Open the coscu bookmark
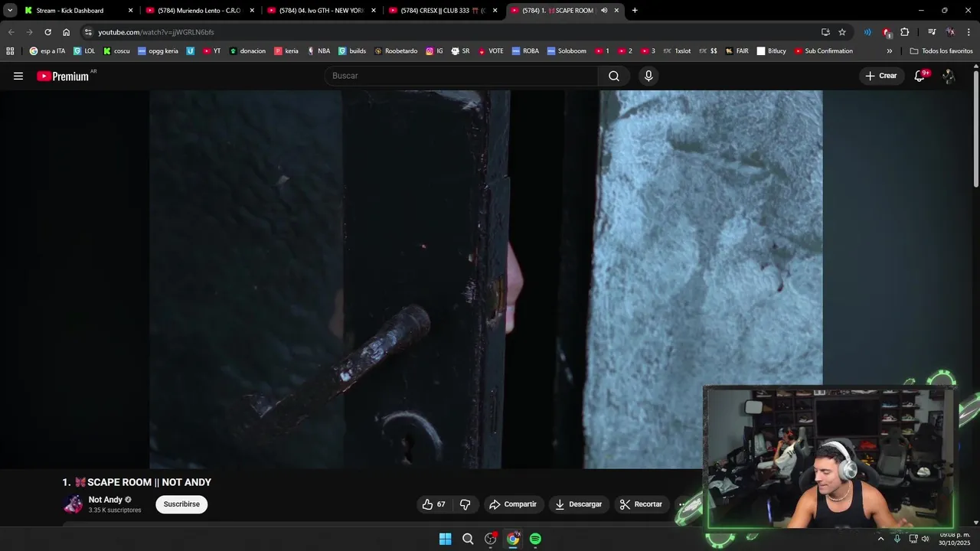 [116, 51]
